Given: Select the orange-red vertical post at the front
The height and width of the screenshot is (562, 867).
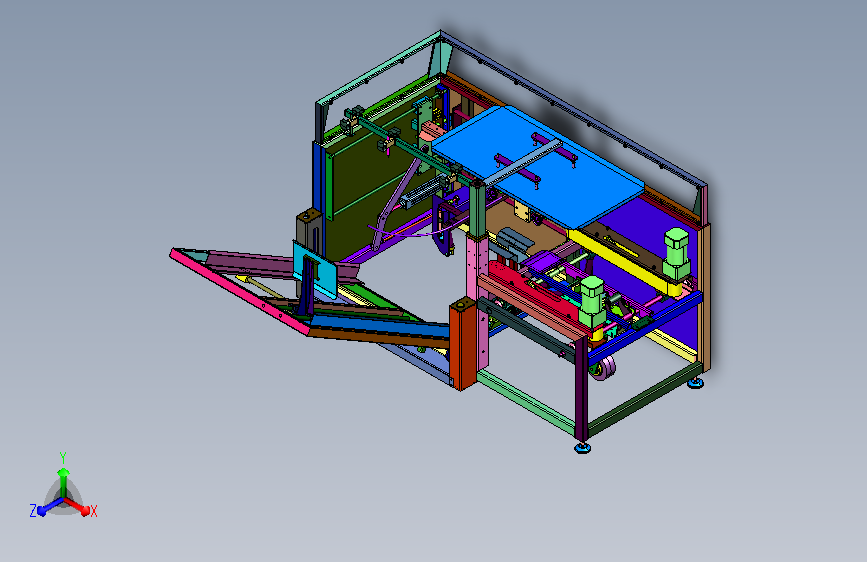Looking at the screenshot, I should [463, 345].
